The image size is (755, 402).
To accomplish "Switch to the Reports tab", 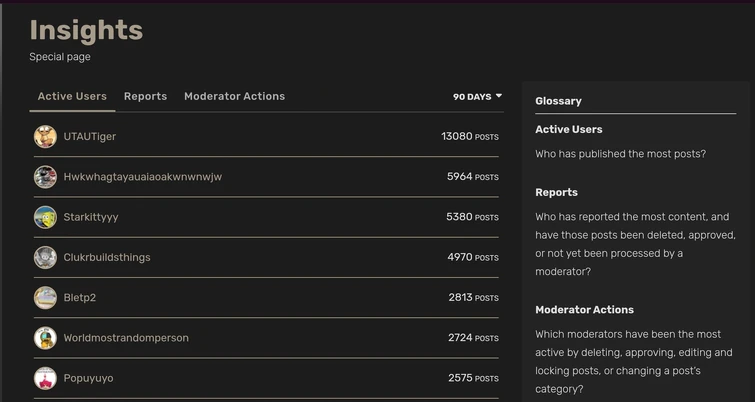I will coord(145,96).
